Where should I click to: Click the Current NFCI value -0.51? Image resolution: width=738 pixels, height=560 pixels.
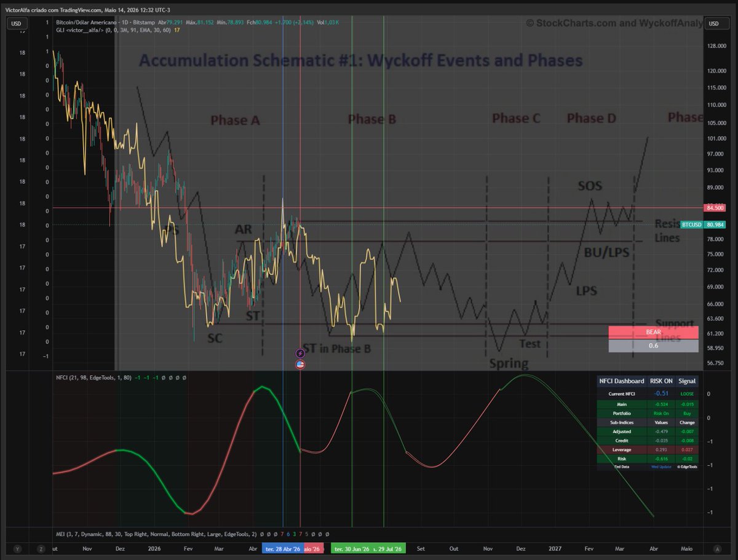[661, 393]
